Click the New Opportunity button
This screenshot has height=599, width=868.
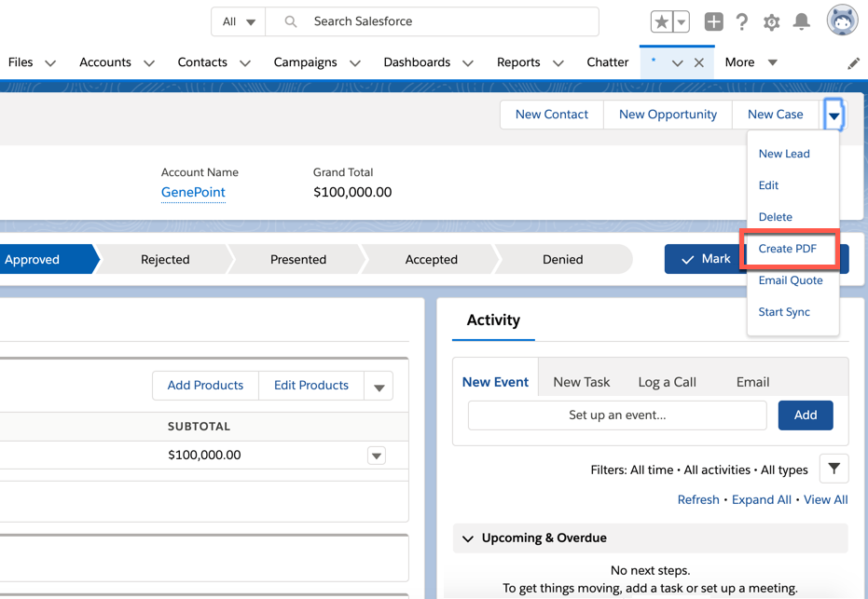point(668,115)
